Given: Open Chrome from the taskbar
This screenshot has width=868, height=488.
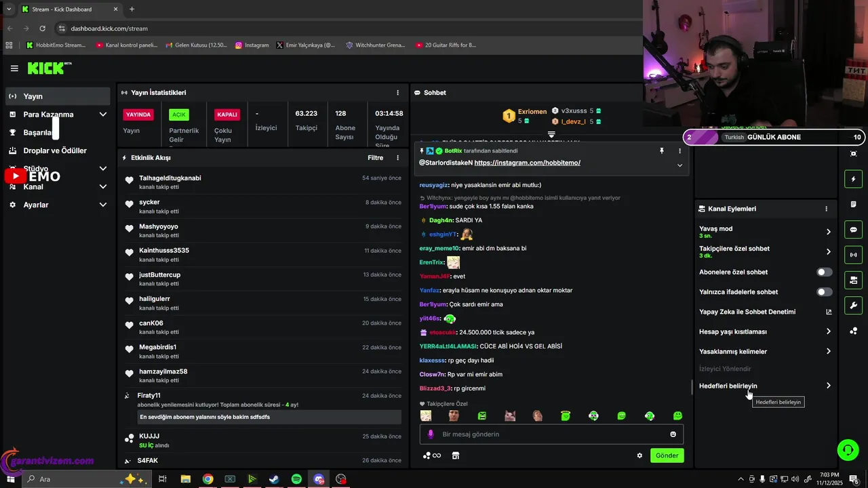Looking at the screenshot, I should click(x=208, y=479).
